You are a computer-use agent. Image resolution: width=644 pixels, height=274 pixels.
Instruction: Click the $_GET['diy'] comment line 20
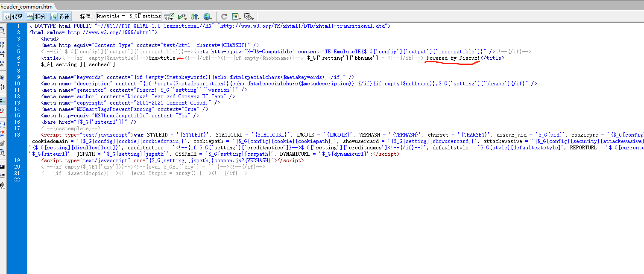tap(153, 167)
